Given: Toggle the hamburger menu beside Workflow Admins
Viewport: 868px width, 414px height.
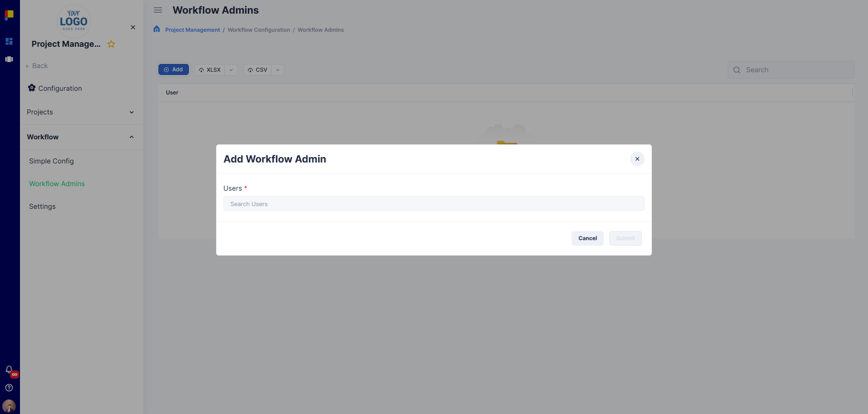Looking at the screenshot, I should 158,10.
